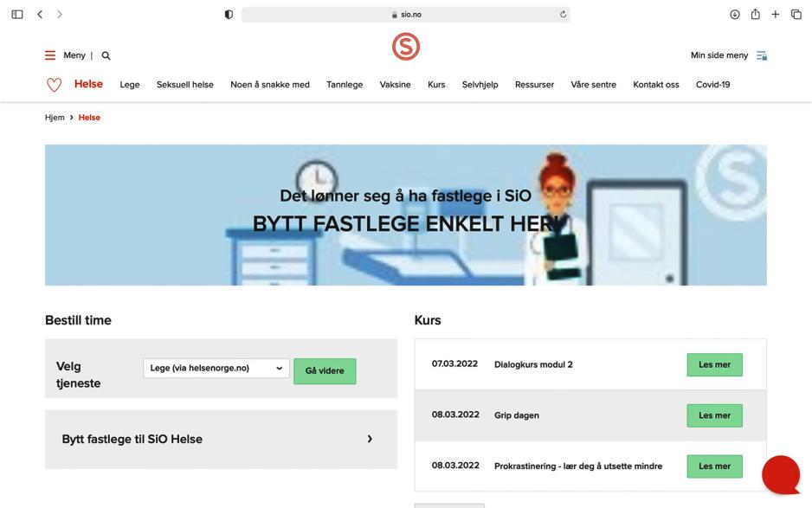Select Seksuell helse in navigation
Viewport: 812px width, 508px height.
[x=184, y=85]
